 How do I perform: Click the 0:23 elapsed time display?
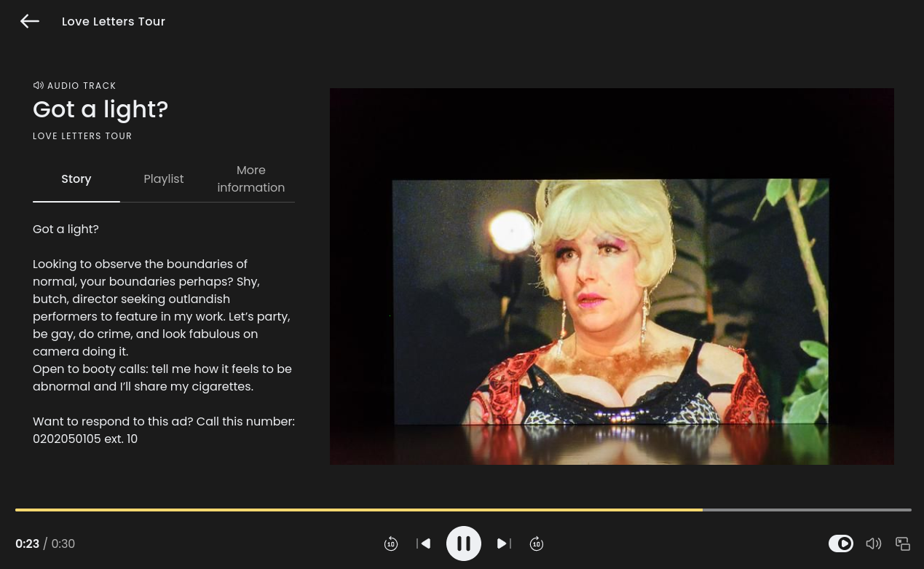(27, 544)
